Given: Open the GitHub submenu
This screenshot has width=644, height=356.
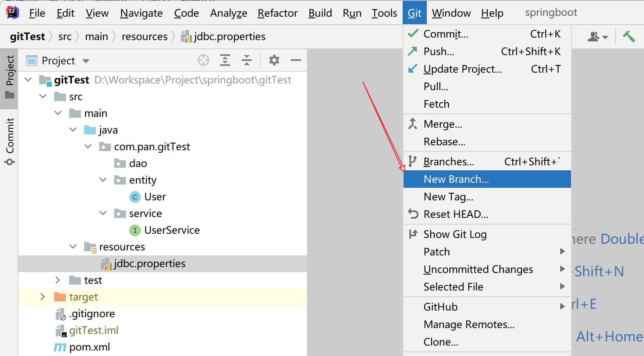Looking at the screenshot, I should pyautogui.click(x=441, y=307).
